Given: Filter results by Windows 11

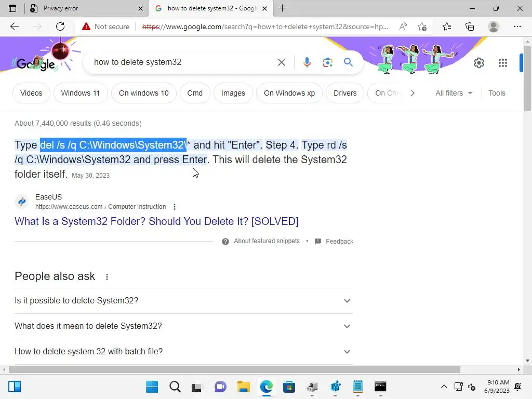Looking at the screenshot, I should tap(81, 93).
